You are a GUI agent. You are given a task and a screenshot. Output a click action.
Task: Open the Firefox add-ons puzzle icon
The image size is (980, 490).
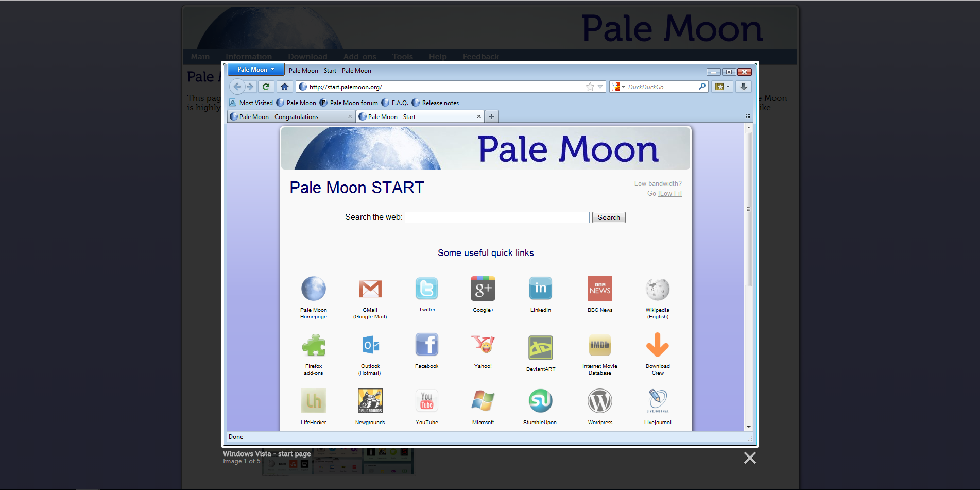coord(314,345)
